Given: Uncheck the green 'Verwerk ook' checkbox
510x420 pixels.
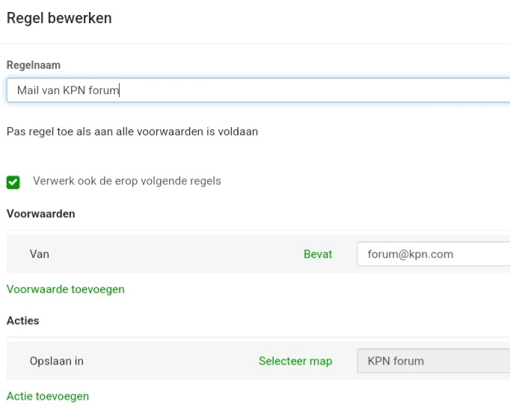Looking at the screenshot, I should pos(13,182).
